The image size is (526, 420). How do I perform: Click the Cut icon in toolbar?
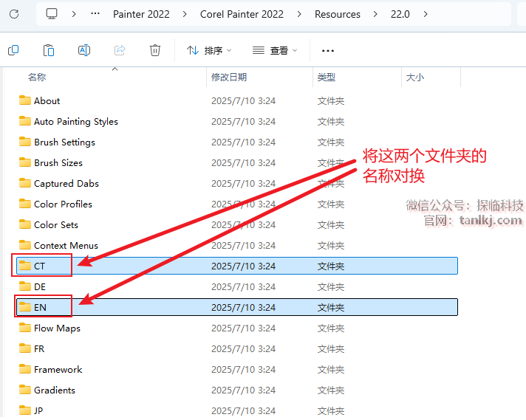point(13,50)
